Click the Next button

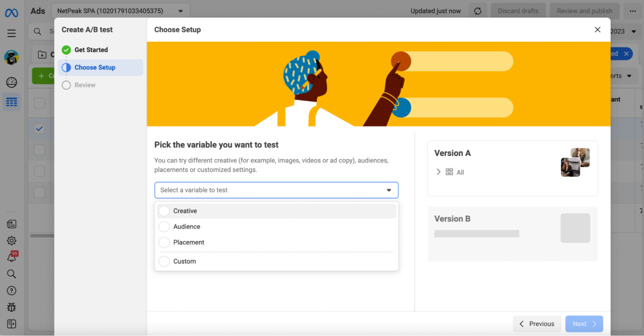pos(584,324)
